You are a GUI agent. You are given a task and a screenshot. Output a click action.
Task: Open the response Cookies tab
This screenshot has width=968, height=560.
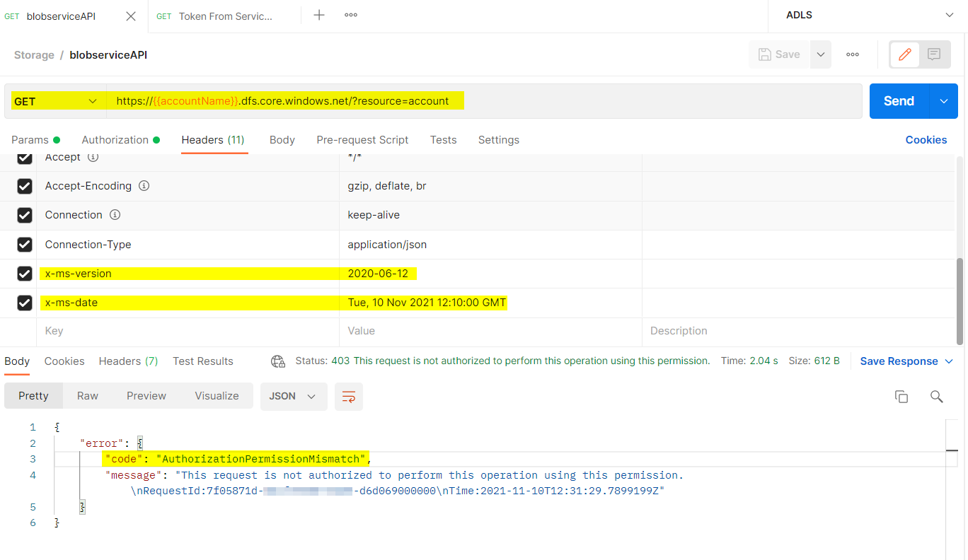64,361
